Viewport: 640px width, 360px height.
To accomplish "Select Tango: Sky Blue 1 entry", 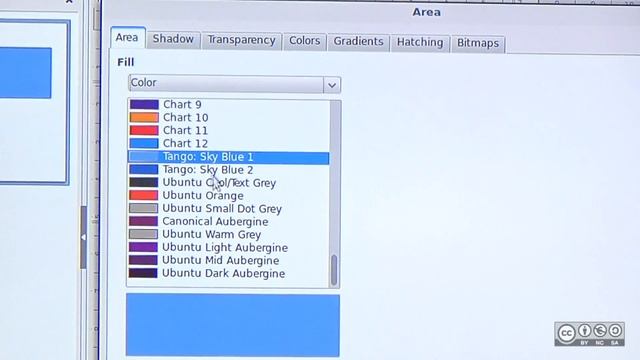I will [x=229, y=157].
